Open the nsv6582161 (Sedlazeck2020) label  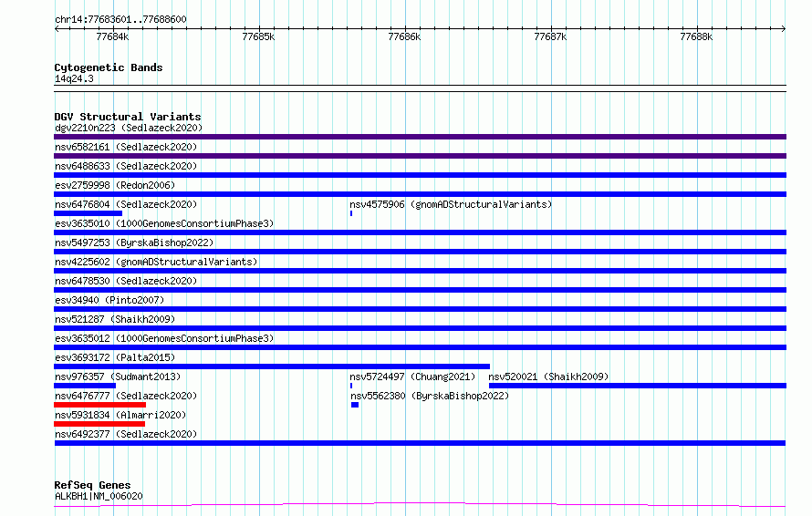pyautogui.click(x=126, y=147)
